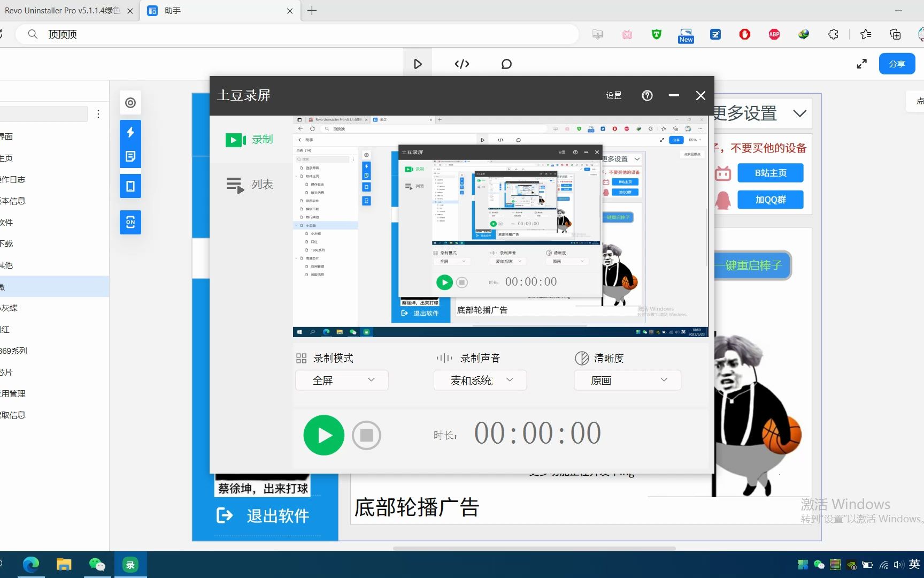This screenshot has width=924, height=578.
Task: Open the browser extensions puzzle icon
Action: 833,34
